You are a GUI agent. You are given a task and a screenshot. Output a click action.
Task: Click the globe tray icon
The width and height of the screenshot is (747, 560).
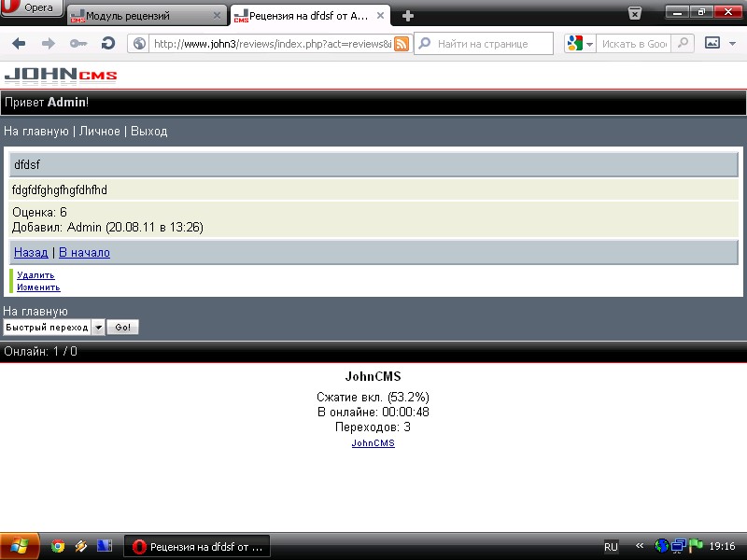[x=661, y=546]
